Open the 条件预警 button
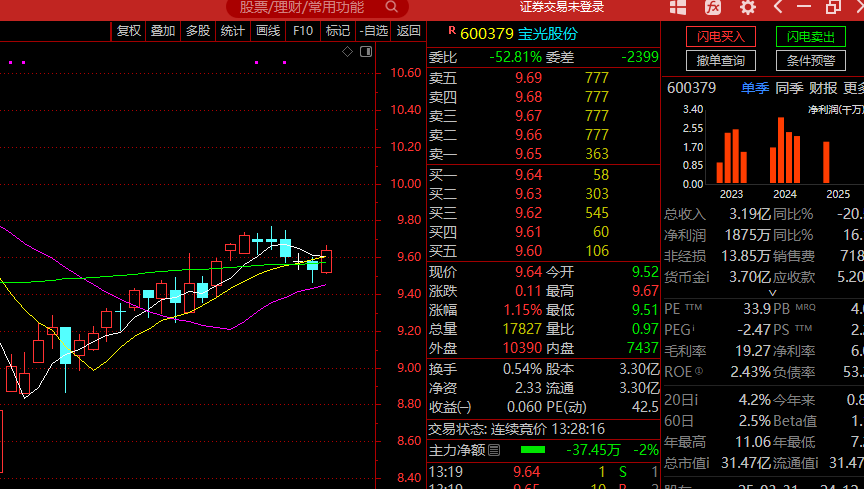 (811, 61)
